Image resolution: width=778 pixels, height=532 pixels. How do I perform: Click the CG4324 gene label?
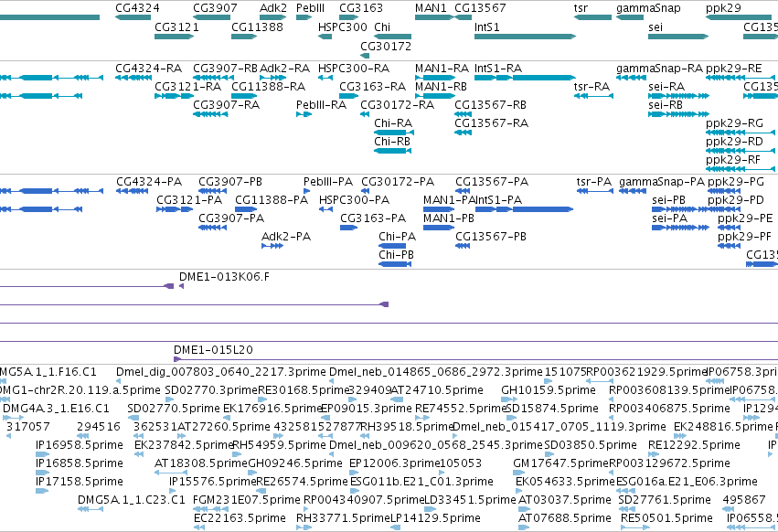137,8
